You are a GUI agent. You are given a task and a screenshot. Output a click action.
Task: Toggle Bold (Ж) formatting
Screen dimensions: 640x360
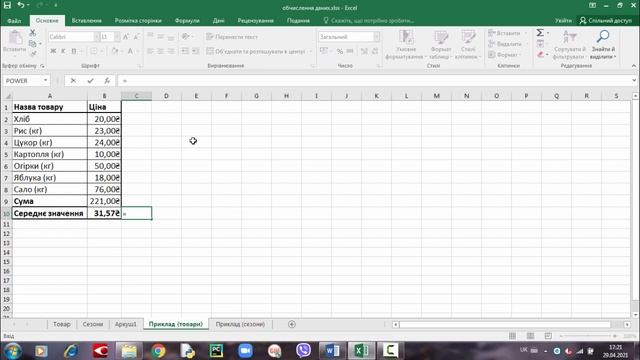[x=53, y=51]
